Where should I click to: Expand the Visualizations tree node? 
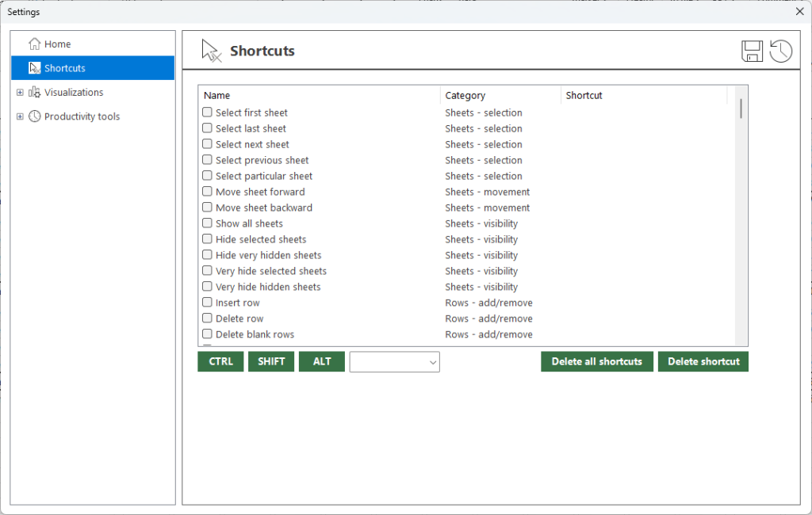coord(20,93)
